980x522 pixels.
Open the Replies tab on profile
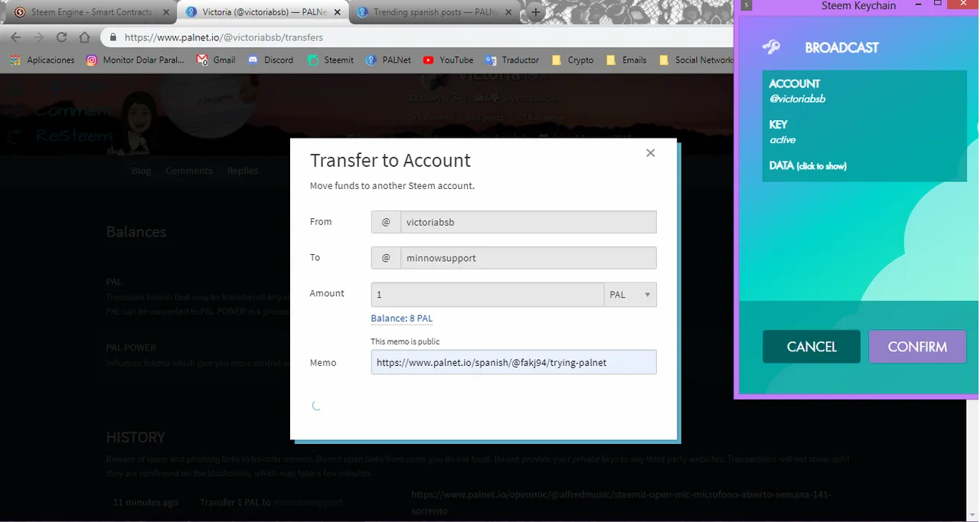[x=243, y=171]
